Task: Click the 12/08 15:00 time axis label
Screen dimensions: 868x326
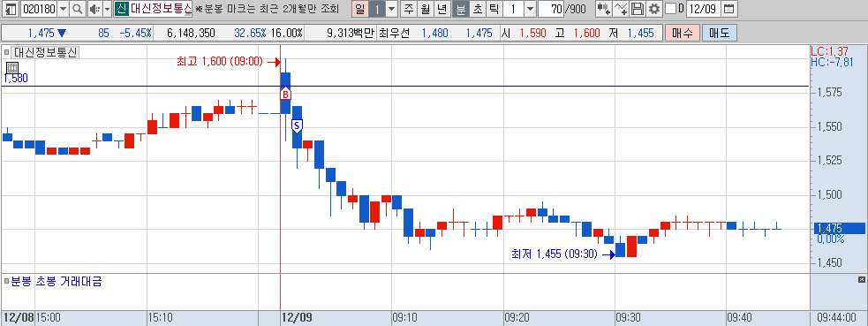Action: (32, 318)
